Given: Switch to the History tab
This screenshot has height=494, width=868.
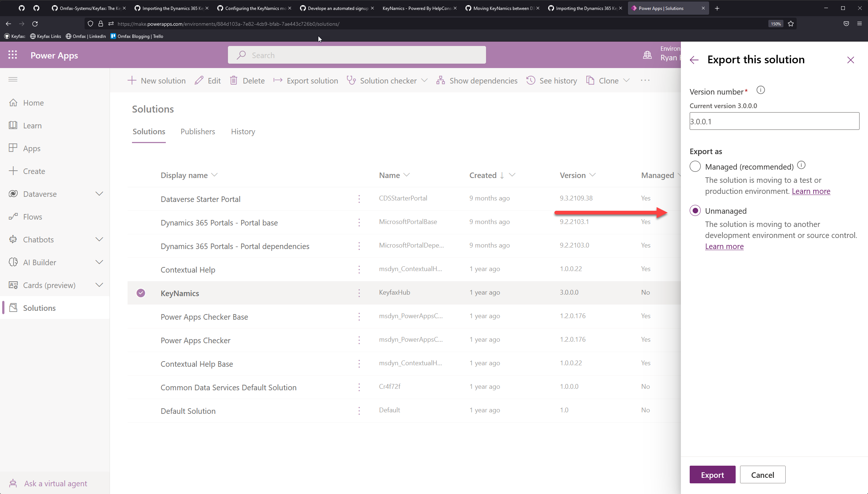Looking at the screenshot, I should (243, 132).
